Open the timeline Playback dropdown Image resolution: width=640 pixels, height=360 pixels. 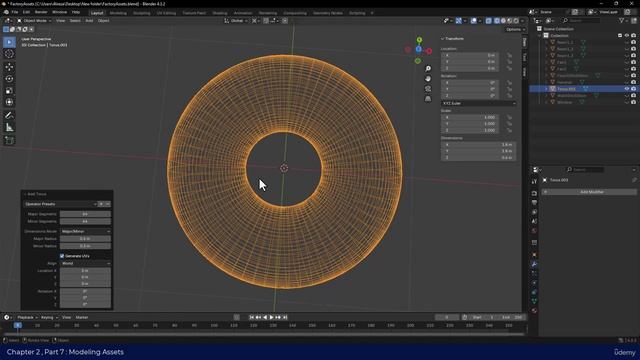click(27, 317)
